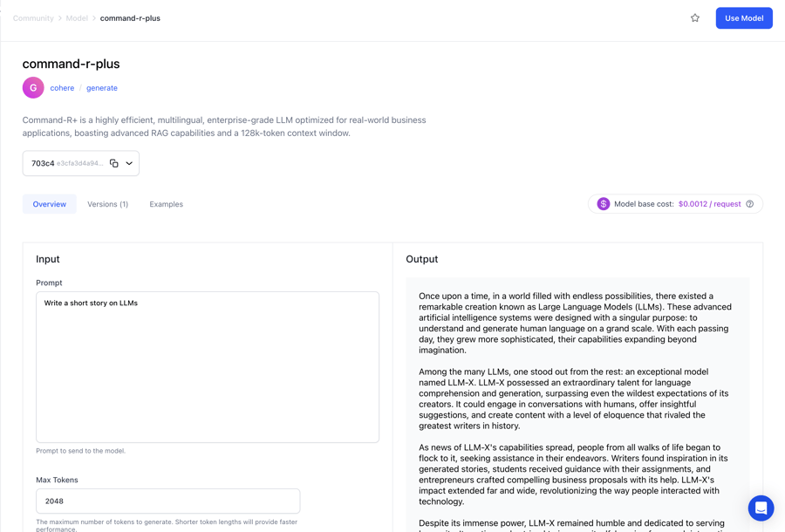
Task: Click the purple dollar cost icon
Action: coord(603,204)
